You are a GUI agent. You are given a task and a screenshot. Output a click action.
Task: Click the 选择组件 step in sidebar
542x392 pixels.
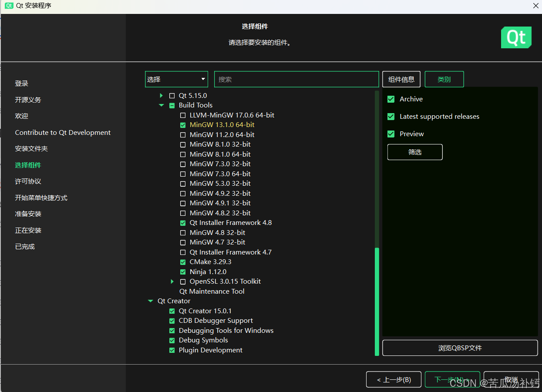[28, 165]
